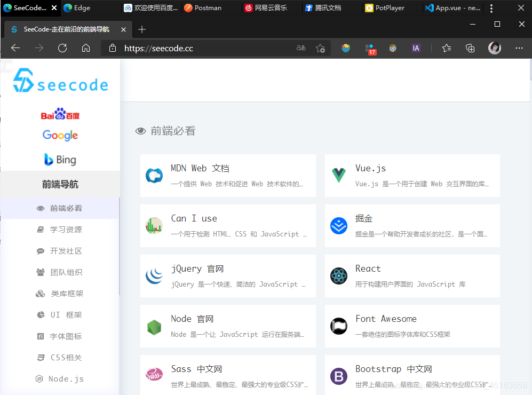The height and width of the screenshot is (395, 532).
Task: Reload the seecode page
Action: click(x=62, y=48)
